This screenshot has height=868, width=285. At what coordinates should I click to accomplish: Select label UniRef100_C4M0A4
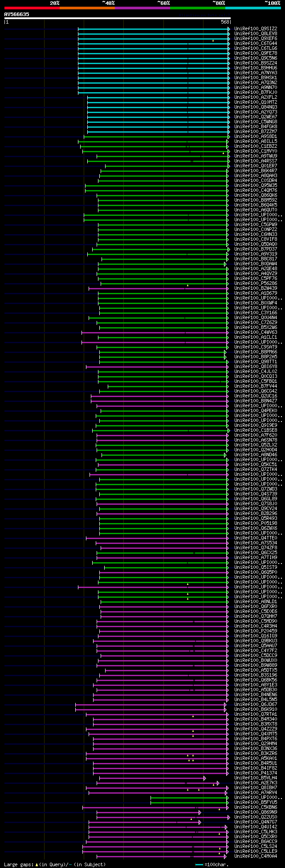(256, 856)
